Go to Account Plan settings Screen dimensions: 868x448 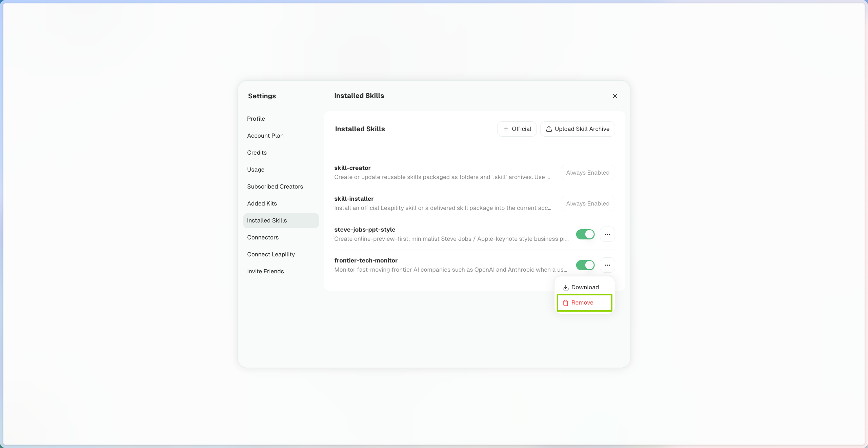tap(281, 136)
